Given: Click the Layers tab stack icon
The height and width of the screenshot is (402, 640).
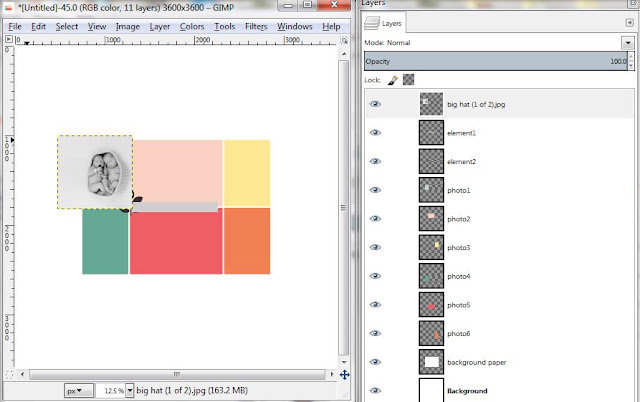Looking at the screenshot, I should pos(372,23).
